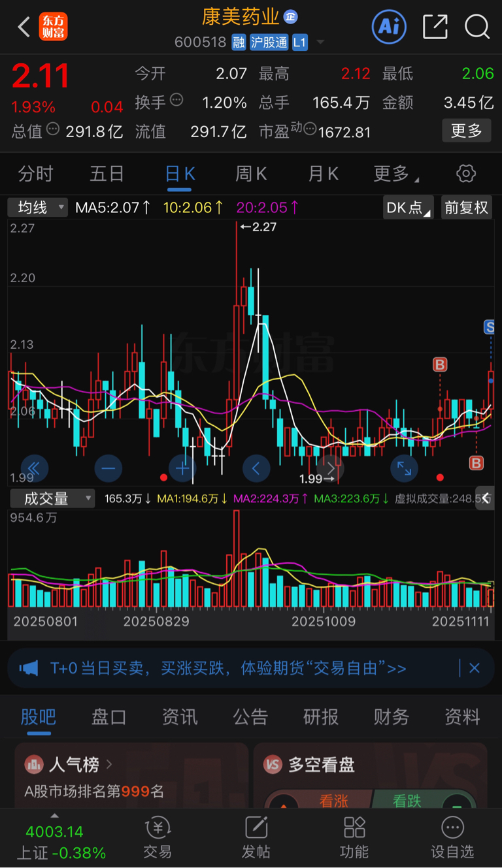502x868 pixels.
Task: Switch to 分时 chart tab
Action: (35, 174)
